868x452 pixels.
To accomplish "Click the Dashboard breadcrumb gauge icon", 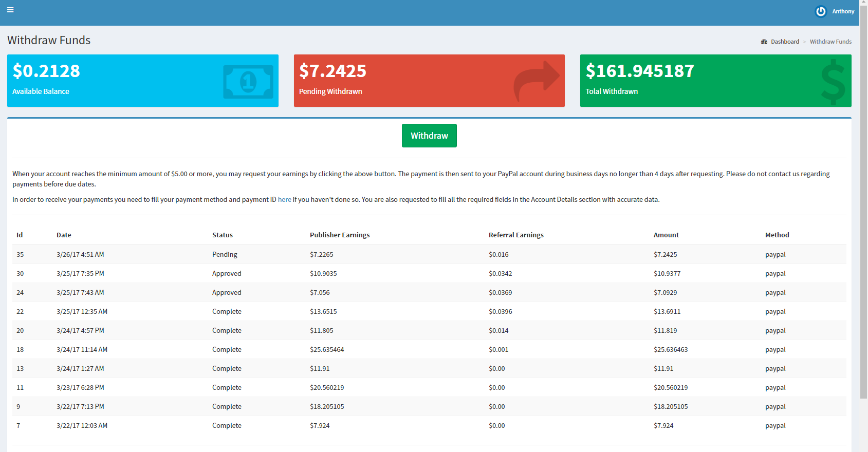I will pos(764,42).
